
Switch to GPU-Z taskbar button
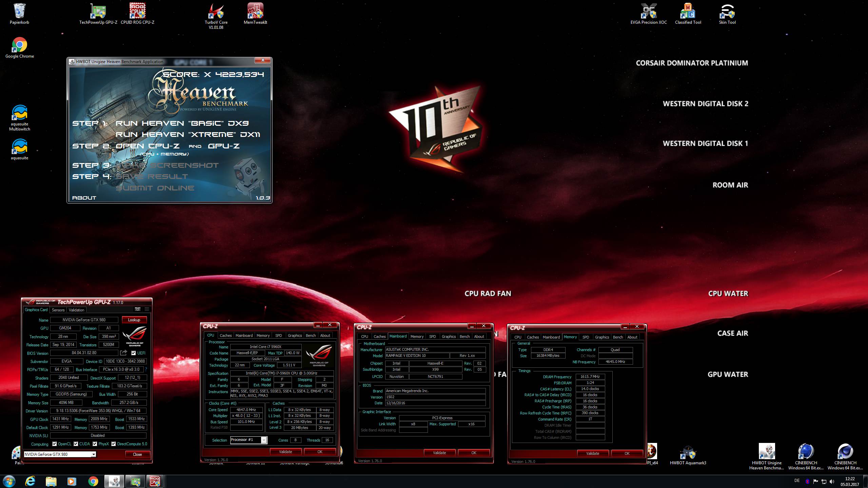(135, 481)
